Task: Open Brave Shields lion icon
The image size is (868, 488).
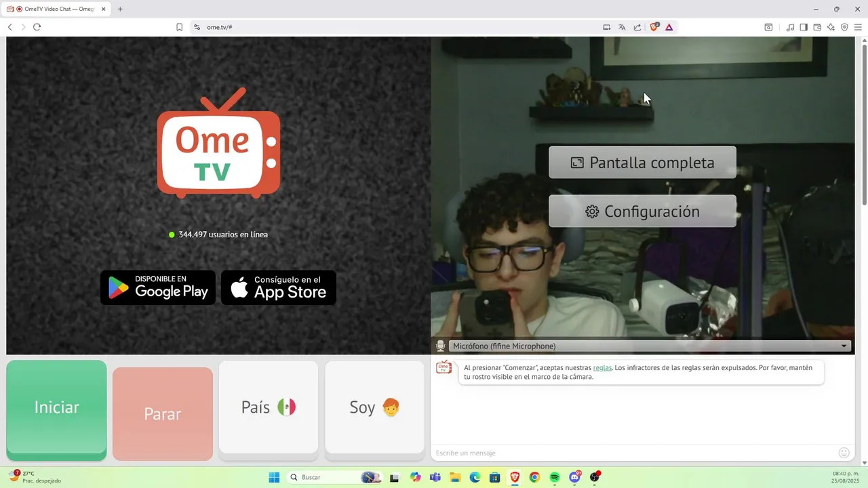Action: pos(654,27)
